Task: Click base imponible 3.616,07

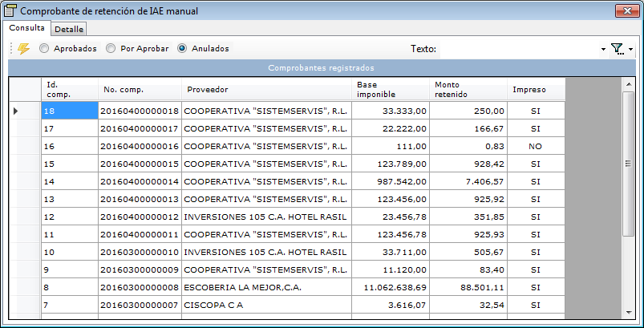Action: (x=391, y=305)
